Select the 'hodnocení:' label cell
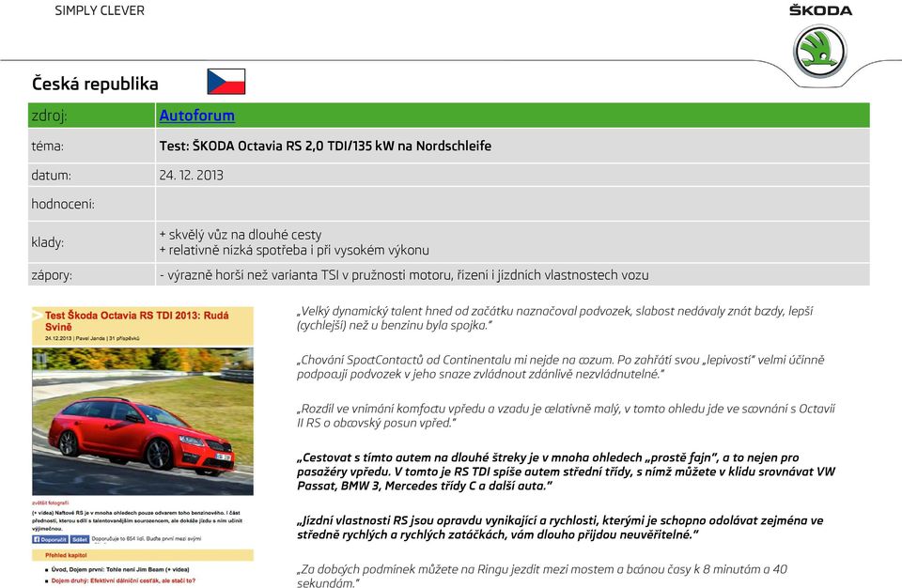The image size is (902, 588). click(91, 204)
